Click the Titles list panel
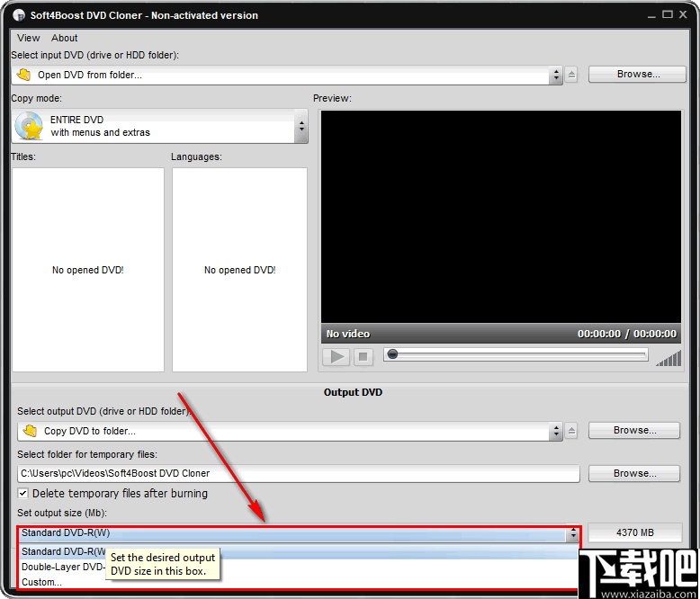This screenshot has height=599, width=700. coord(88,270)
